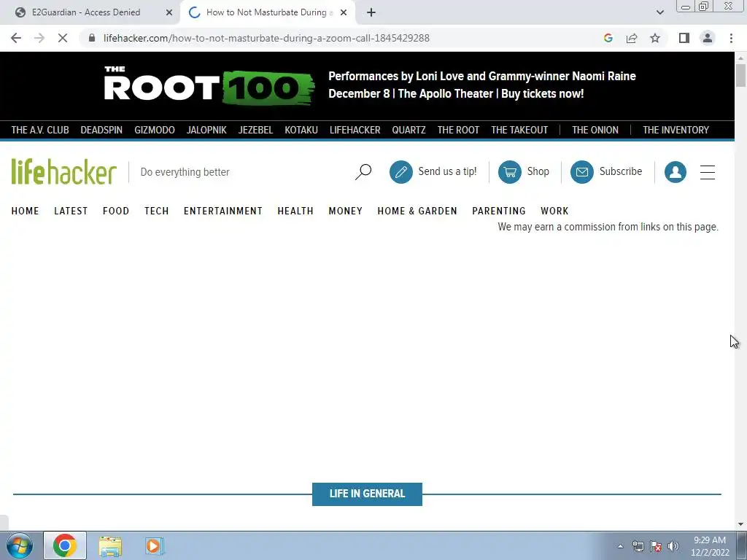Open the TECH section
Screen dimensions: 747x560
pyautogui.click(x=157, y=211)
